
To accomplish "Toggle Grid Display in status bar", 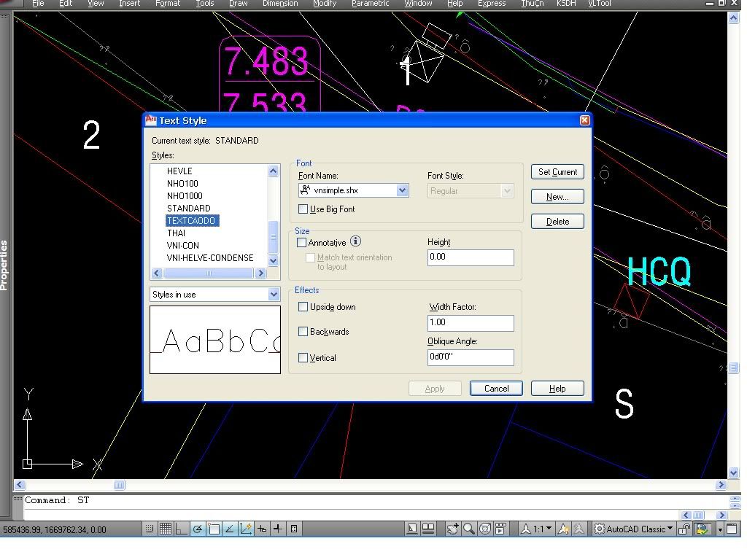I will (166, 529).
